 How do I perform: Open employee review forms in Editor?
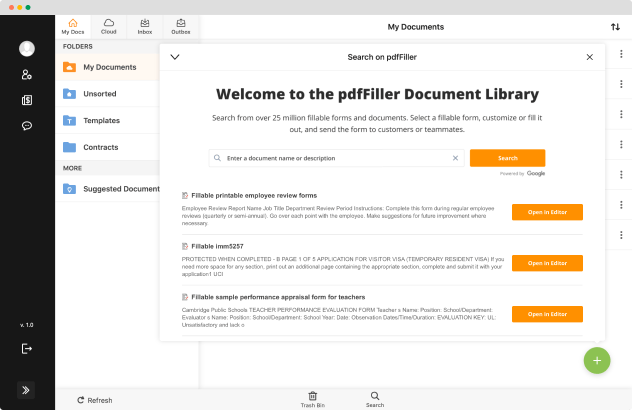[547, 212]
